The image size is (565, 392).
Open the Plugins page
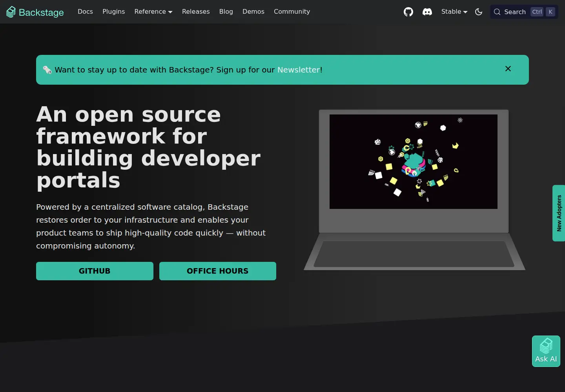[114, 12]
